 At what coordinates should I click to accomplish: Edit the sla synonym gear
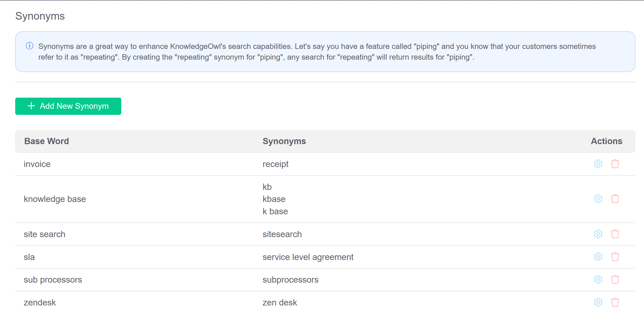(x=598, y=257)
